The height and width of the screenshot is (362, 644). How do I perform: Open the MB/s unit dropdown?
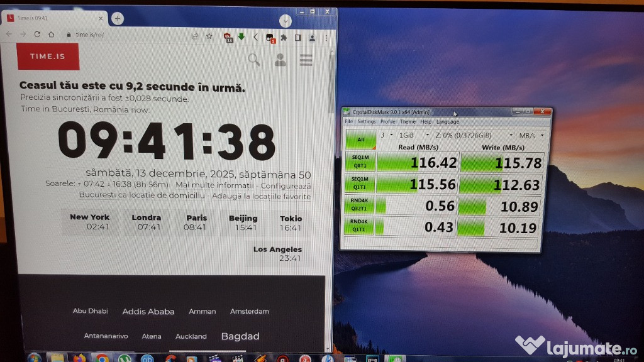click(x=531, y=135)
